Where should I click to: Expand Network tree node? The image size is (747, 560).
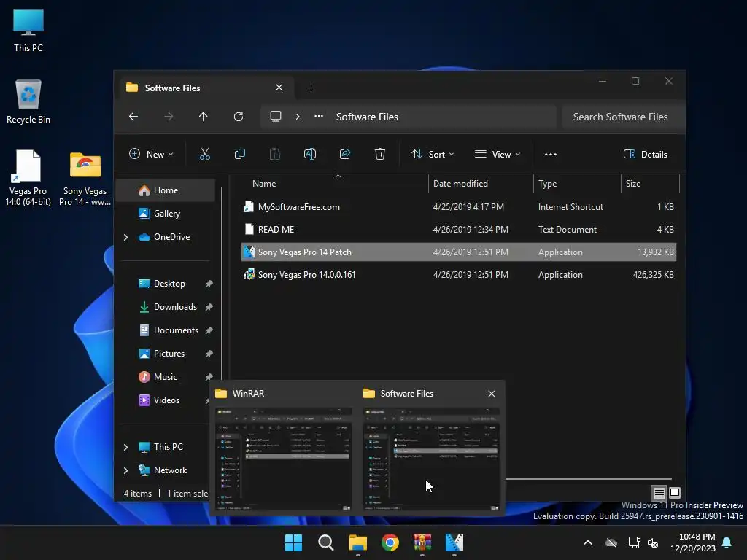[125, 470]
